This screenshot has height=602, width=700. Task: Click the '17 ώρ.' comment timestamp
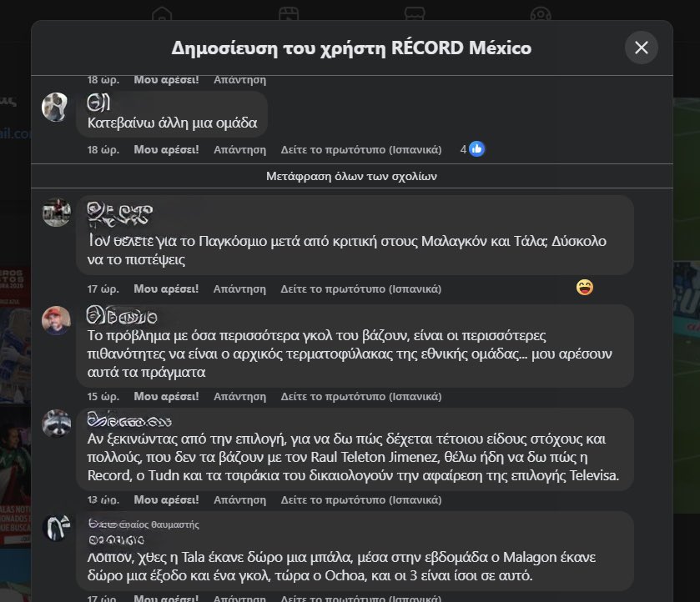tap(103, 288)
